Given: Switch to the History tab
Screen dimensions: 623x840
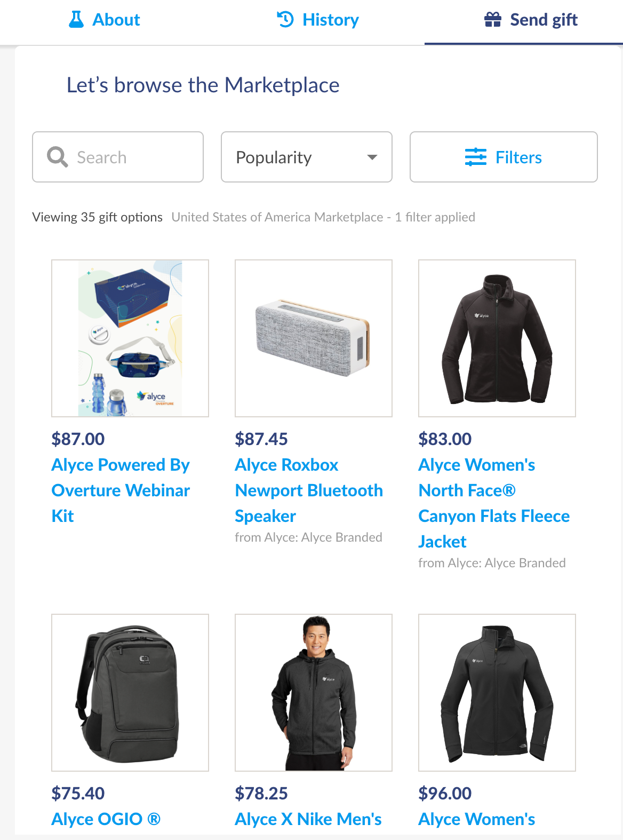Looking at the screenshot, I should click(x=318, y=20).
